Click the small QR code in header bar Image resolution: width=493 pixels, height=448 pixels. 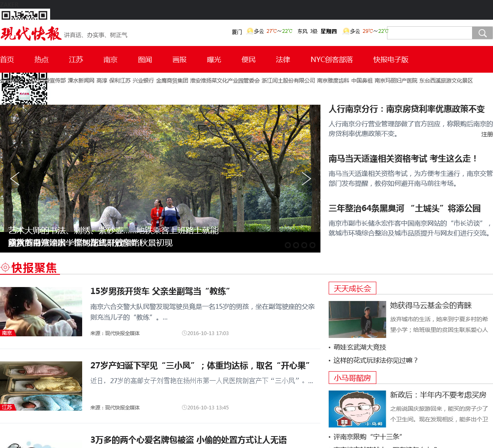click(25, 15)
